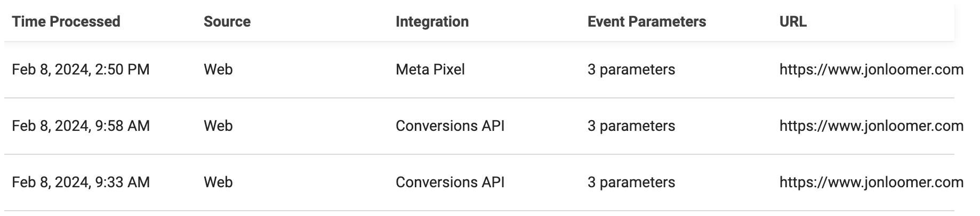Click the Time Processed column header
The image size is (980, 216).
point(66,22)
